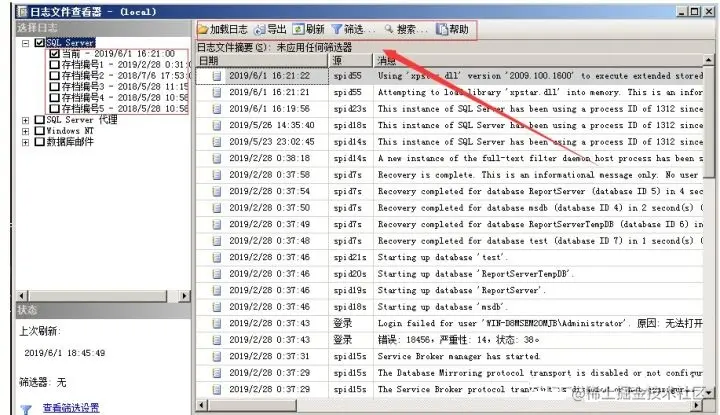Click the Export (导出) toolbar icon
The image size is (720, 415).
(260, 29)
